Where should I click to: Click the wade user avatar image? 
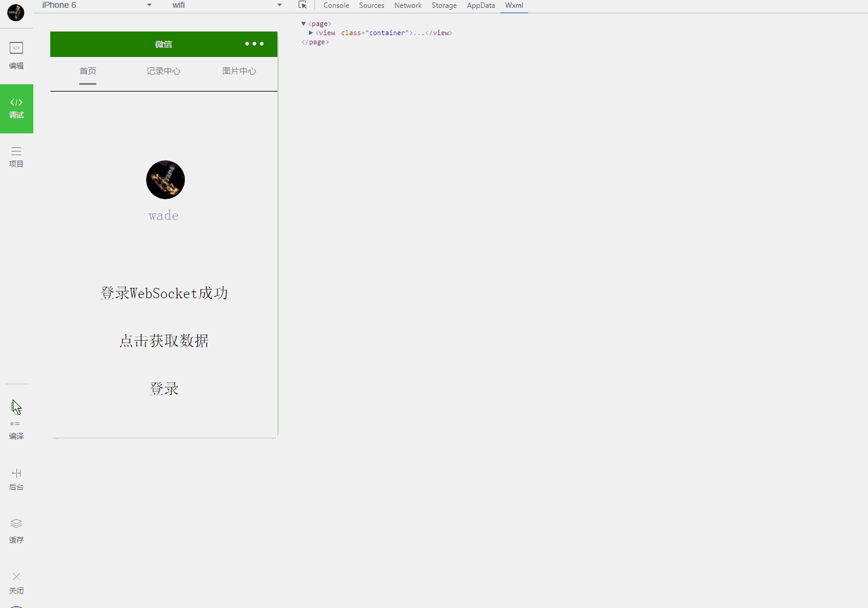point(165,179)
